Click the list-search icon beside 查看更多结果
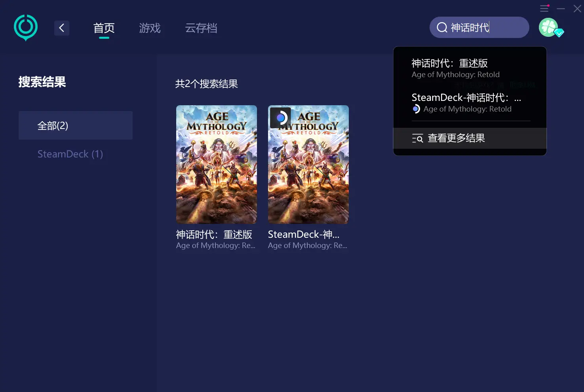Viewport: 584px width, 392px height. click(x=417, y=138)
